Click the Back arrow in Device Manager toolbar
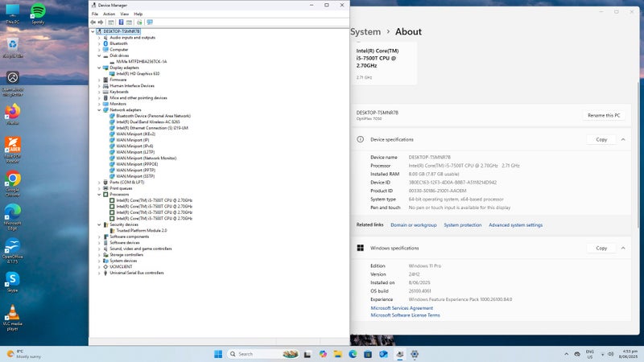The height and width of the screenshot is (362, 644). click(93, 23)
